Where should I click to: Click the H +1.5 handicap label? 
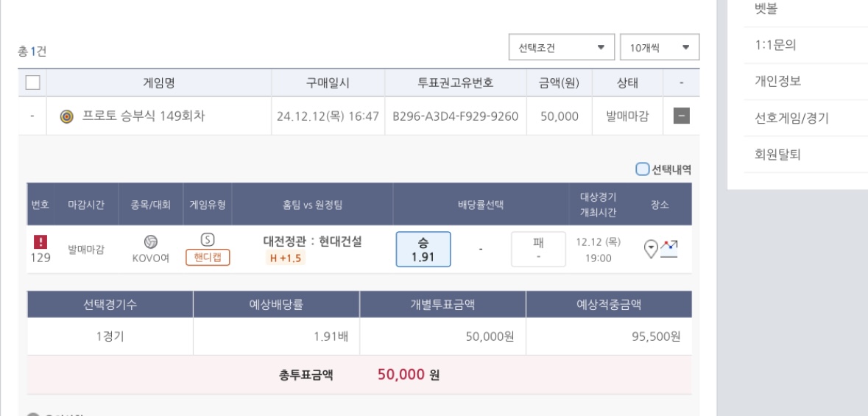pyautogui.click(x=285, y=258)
